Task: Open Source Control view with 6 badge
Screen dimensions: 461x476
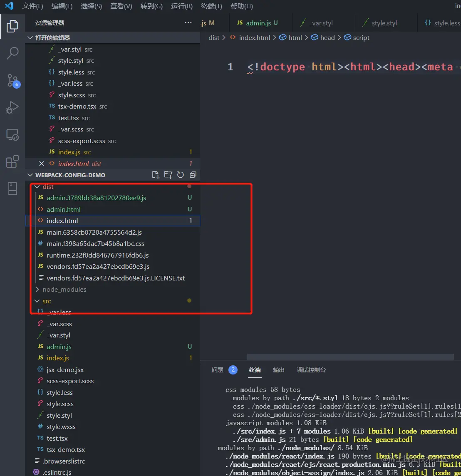Action: point(13,81)
